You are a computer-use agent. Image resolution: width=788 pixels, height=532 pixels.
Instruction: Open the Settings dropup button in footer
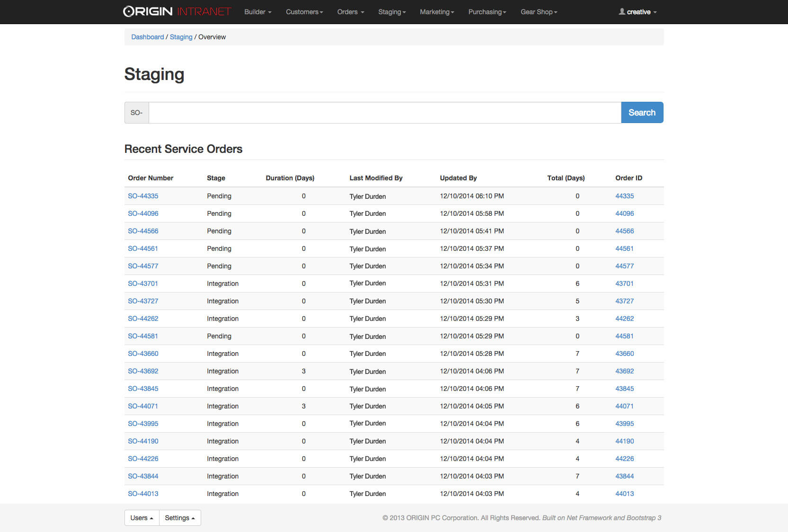(x=180, y=518)
